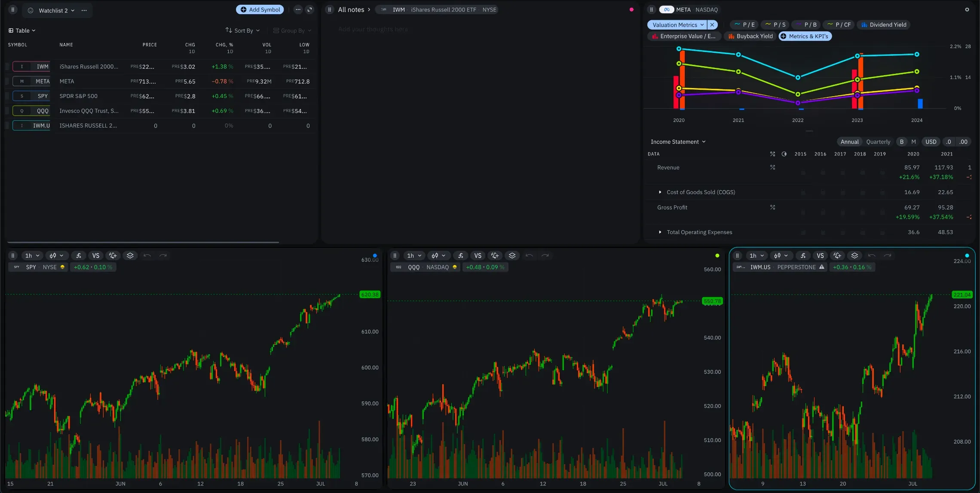The image size is (980, 493).
Task: Toggle the P / E metric chip
Action: 744,24
